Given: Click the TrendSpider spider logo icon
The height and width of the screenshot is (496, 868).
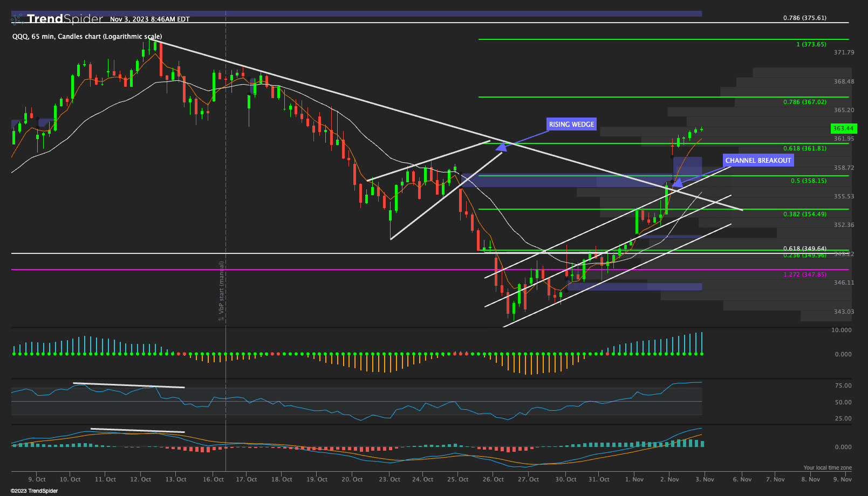Looking at the screenshot, I should [17, 19].
